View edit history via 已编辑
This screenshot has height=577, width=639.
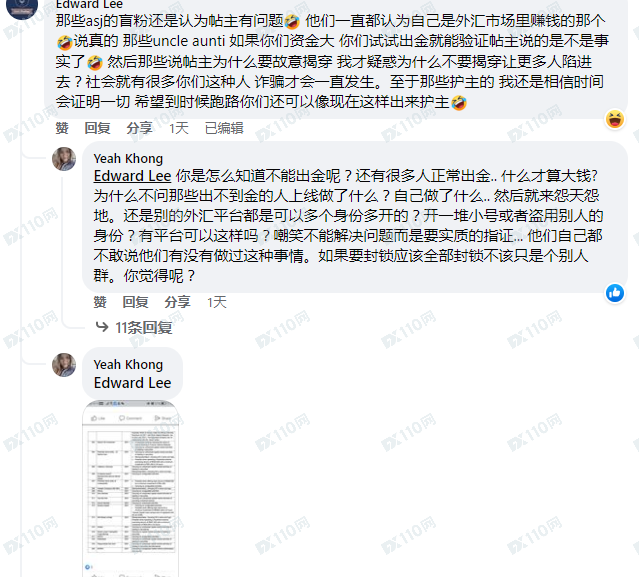pyautogui.click(x=224, y=128)
